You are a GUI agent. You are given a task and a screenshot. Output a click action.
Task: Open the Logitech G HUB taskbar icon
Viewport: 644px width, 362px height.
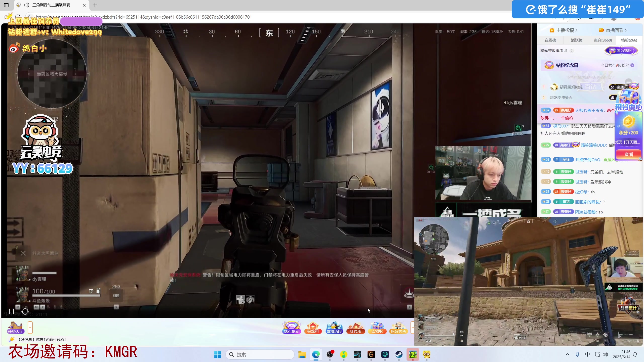click(x=371, y=354)
